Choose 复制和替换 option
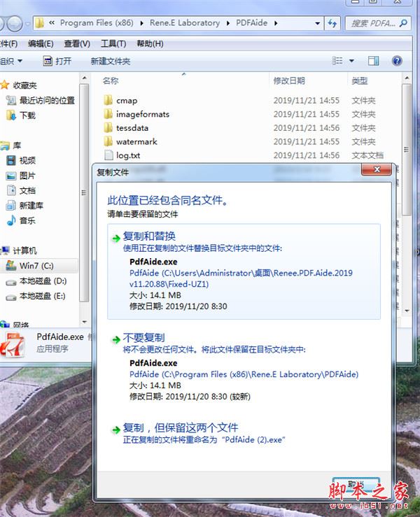 [244, 271]
